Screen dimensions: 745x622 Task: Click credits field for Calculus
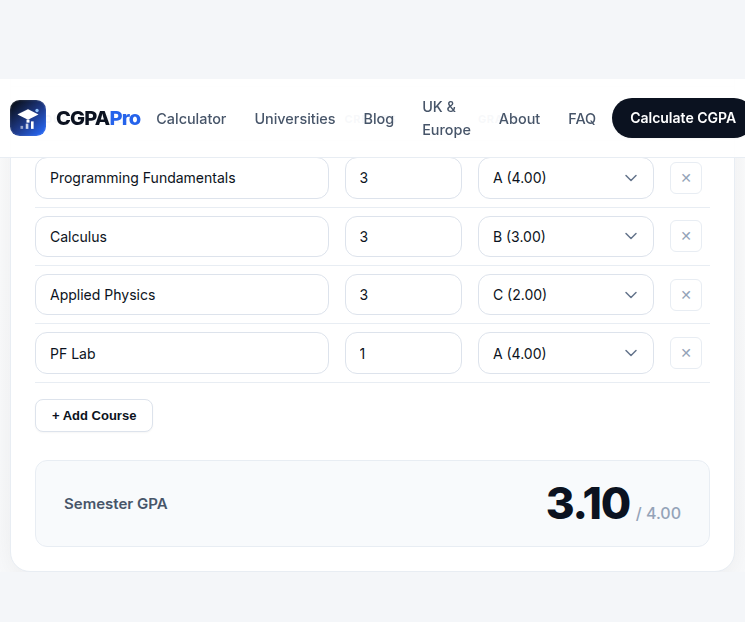point(403,237)
